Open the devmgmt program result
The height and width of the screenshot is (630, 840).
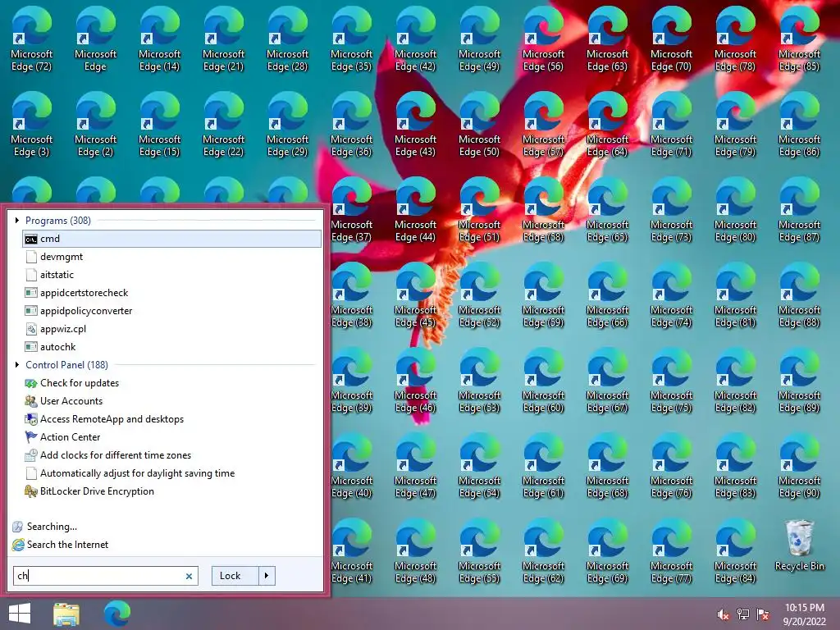[171, 257]
